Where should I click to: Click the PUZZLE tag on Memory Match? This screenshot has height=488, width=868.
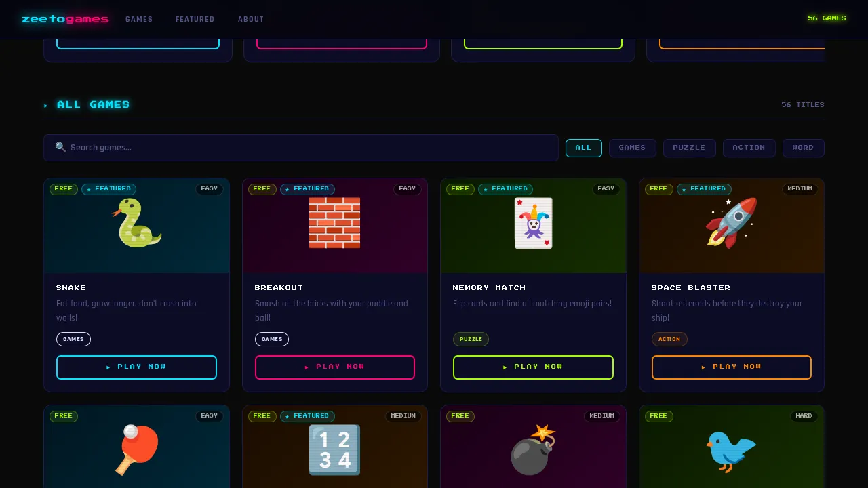click(x=471, y=339)
